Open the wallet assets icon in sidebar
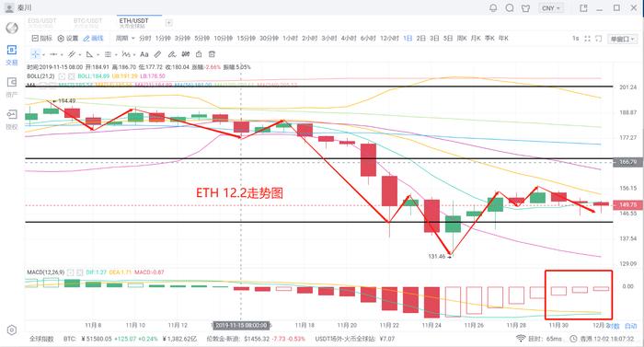644x347 pixels. (11, 82)
